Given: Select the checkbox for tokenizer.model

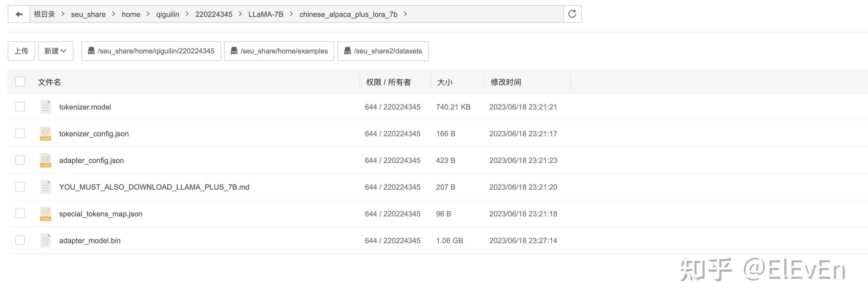Looking at the screenshot, I should (20, 107).
